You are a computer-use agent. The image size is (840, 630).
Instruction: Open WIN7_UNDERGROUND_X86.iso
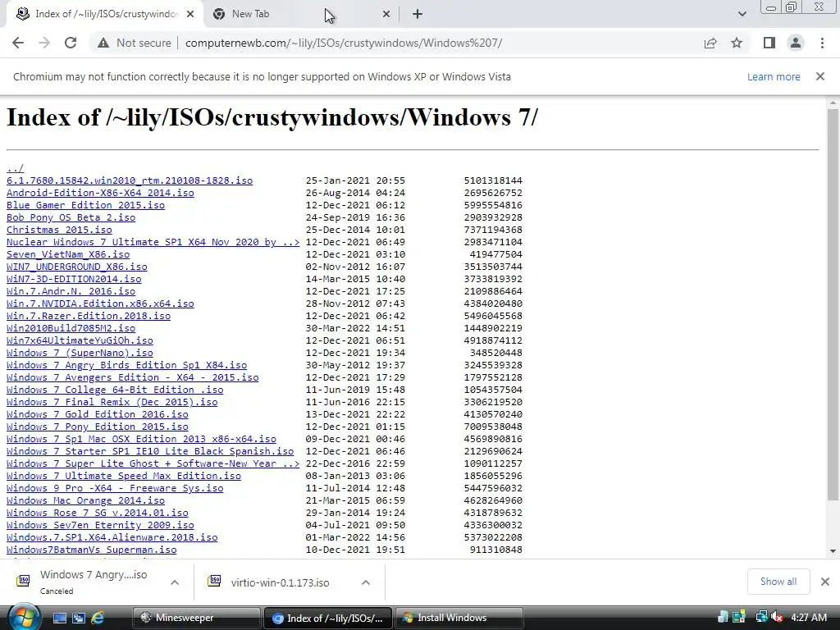tap(76, 267)
